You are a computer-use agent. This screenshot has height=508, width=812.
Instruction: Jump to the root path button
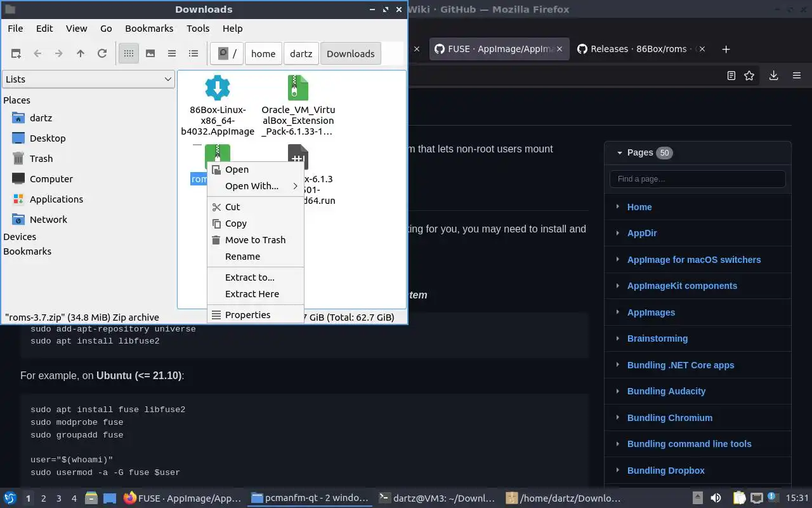point(227,54)
